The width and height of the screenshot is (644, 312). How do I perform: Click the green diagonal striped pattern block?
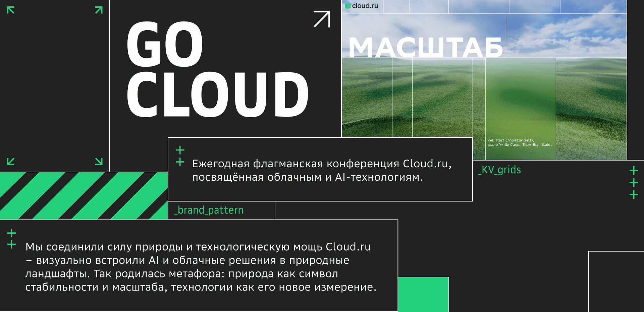(84, 196)
